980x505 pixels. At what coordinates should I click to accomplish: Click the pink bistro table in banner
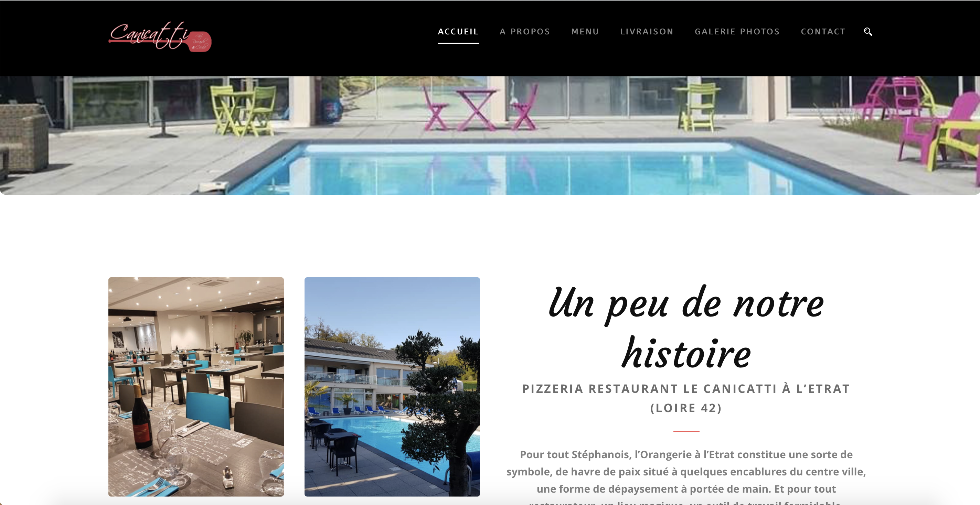point(477,109)
